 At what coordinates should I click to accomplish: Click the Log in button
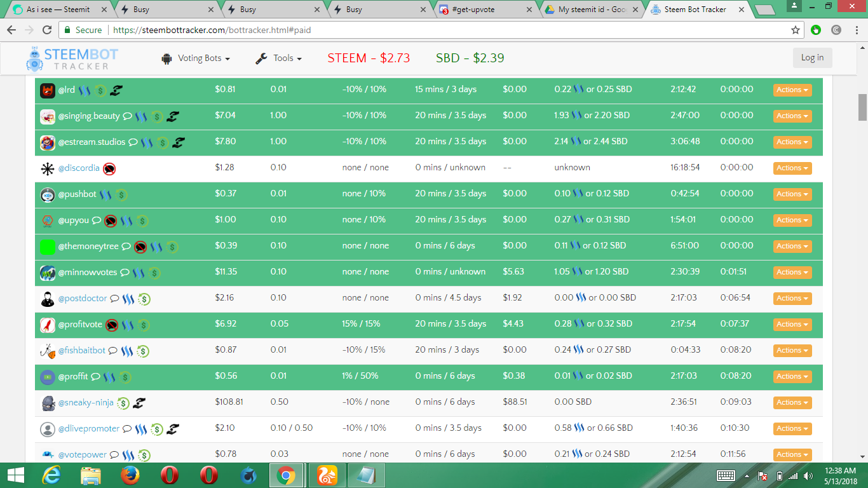tap(812, 58)
